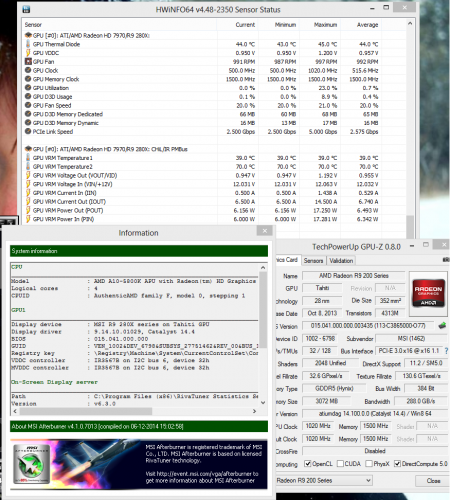Click the MSI Afterburner logo image

pyautogui.click(x=32, y=464)
